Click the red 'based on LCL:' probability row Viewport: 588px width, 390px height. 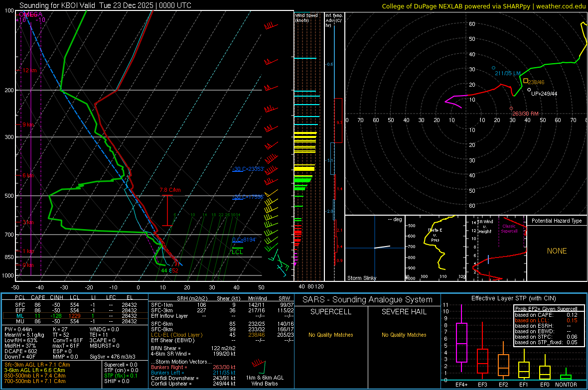[546, 320]
